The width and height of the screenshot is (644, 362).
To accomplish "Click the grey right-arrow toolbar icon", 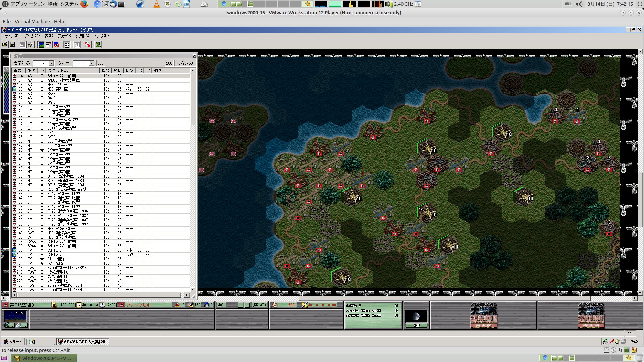I will (x=23, y=45).
